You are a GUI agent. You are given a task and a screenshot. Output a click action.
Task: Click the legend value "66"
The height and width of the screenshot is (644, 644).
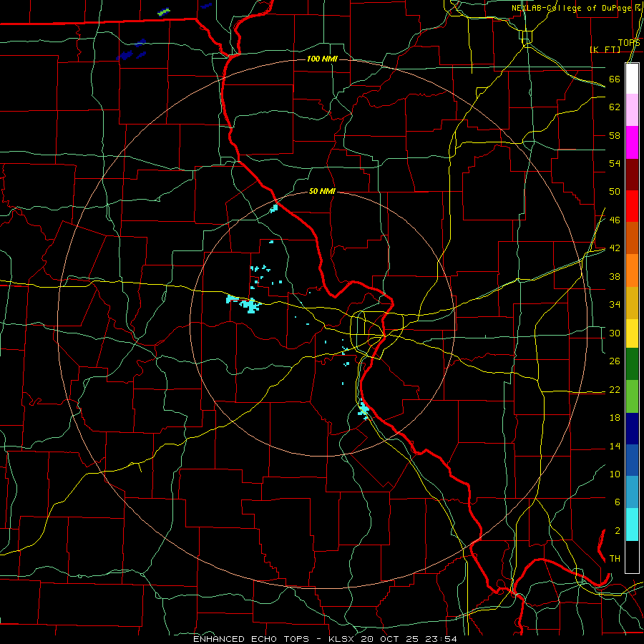click(615, 79)
